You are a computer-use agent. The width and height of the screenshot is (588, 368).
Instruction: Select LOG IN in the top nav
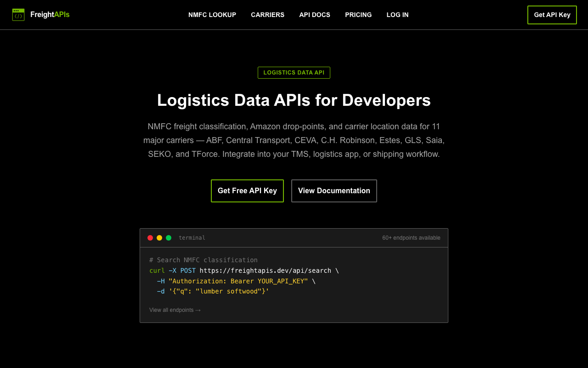click(x=397, y=15)
